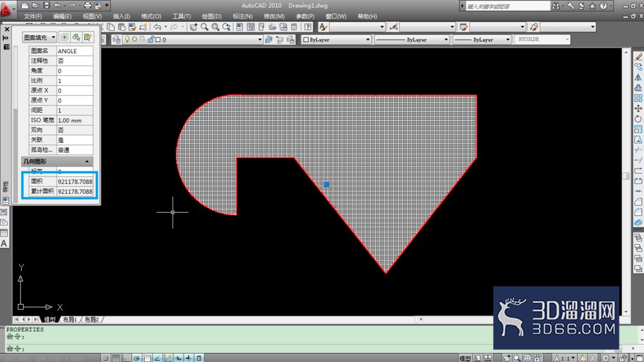
Task: Click the Zoom window icon
Action: [x=215, y=27]
